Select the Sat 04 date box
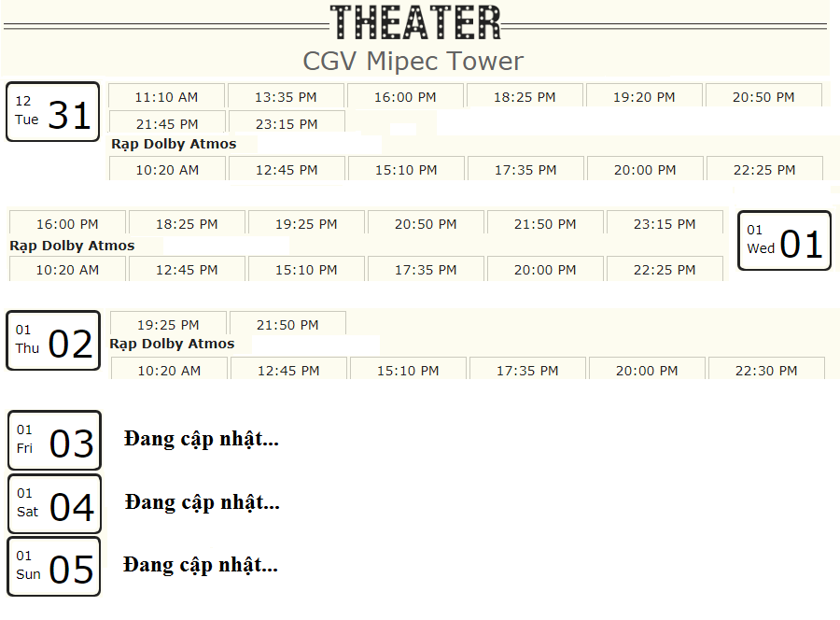This screenshot has height=620, width=840. click(x=54, y=503)
